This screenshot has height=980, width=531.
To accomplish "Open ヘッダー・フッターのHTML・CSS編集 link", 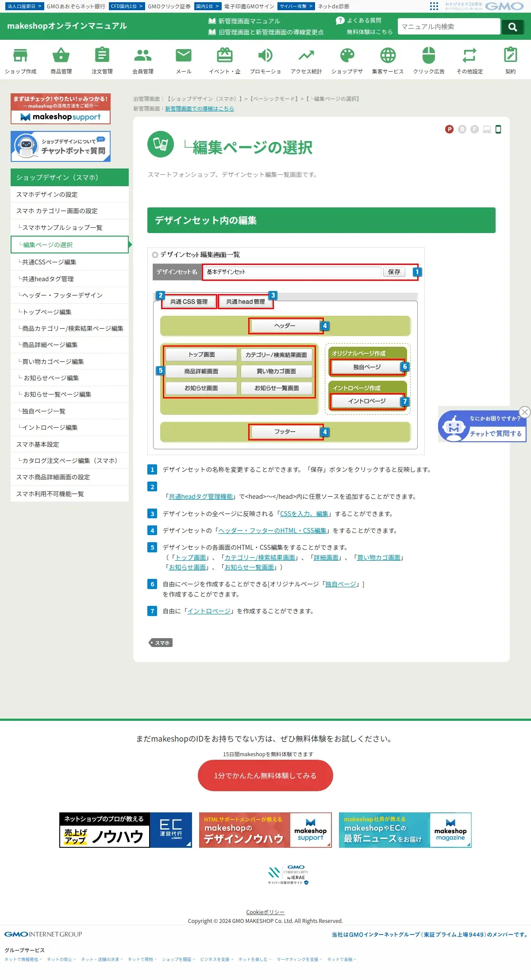I will pos(273,530).
